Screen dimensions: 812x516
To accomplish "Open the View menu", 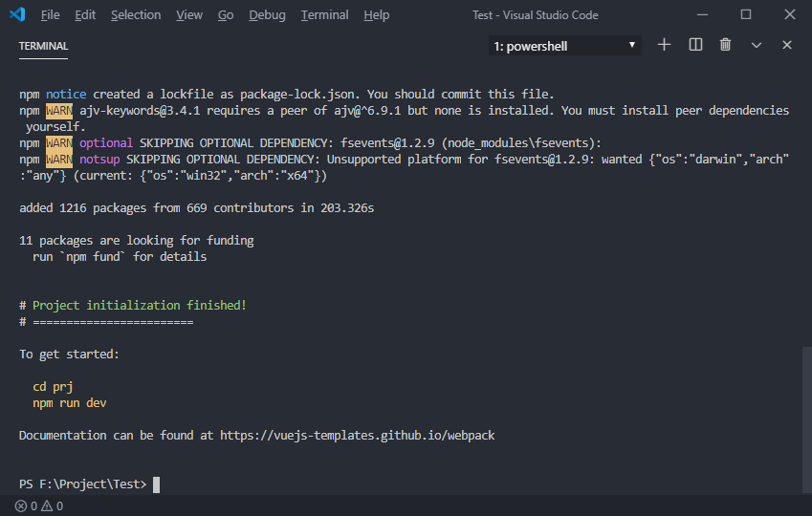I will [189, 15].
